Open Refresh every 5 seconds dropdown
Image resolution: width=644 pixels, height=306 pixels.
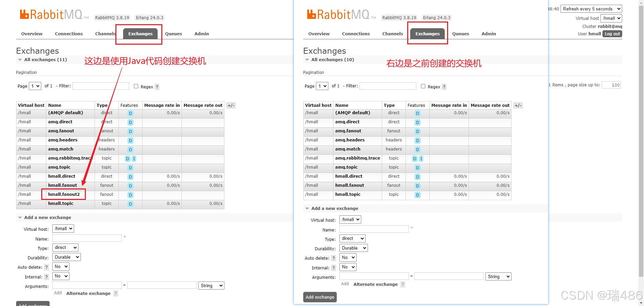coord(591,9)
